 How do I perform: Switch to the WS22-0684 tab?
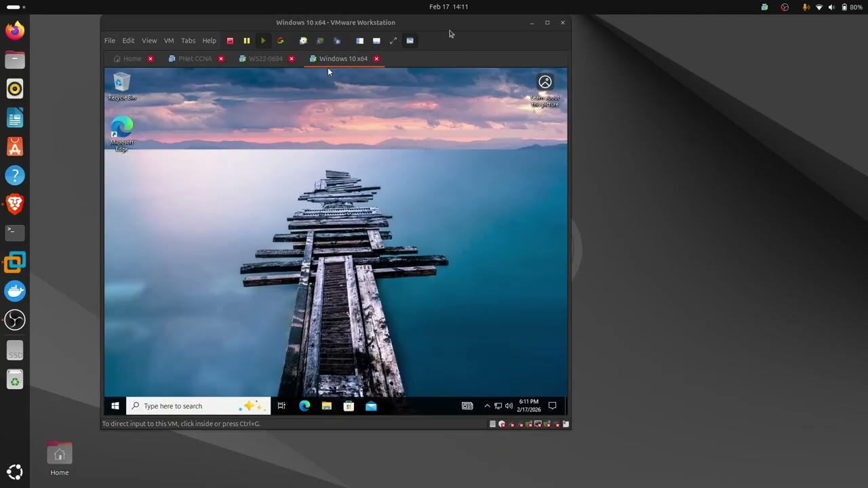(260, 59)
